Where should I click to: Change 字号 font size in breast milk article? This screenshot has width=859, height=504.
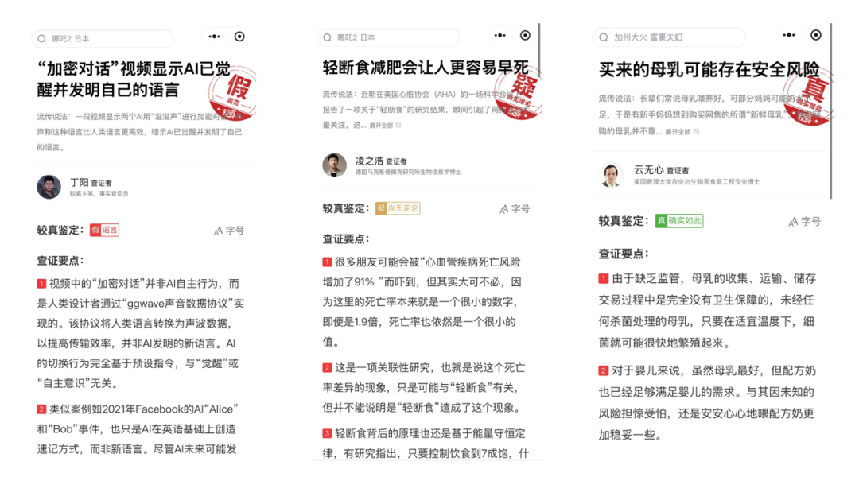point(804,221)
